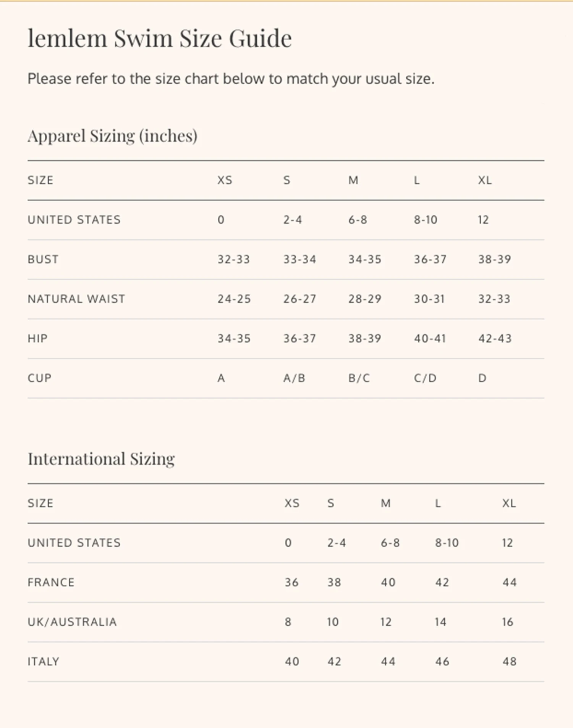Select France size 36
The height and width of the screenshot is (728, 573).
291,583
